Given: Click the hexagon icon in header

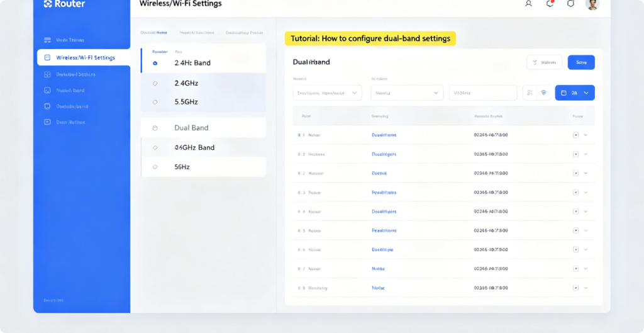Looking at the screenshot, I should click(x=570, y=4).
